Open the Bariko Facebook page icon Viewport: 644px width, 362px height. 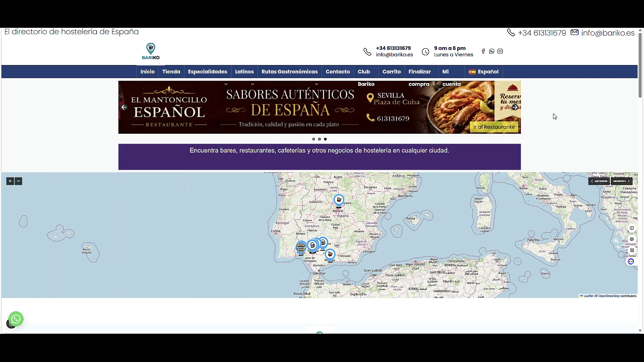[483, 51]
